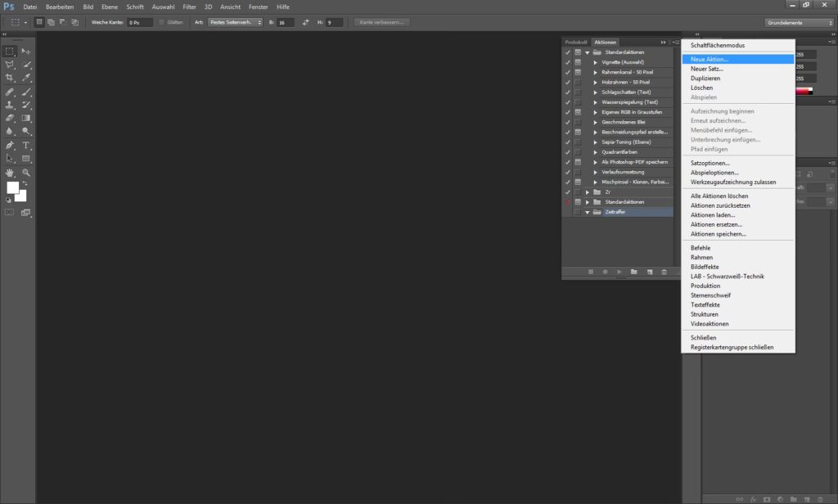Click the play action button

point(619,271)
